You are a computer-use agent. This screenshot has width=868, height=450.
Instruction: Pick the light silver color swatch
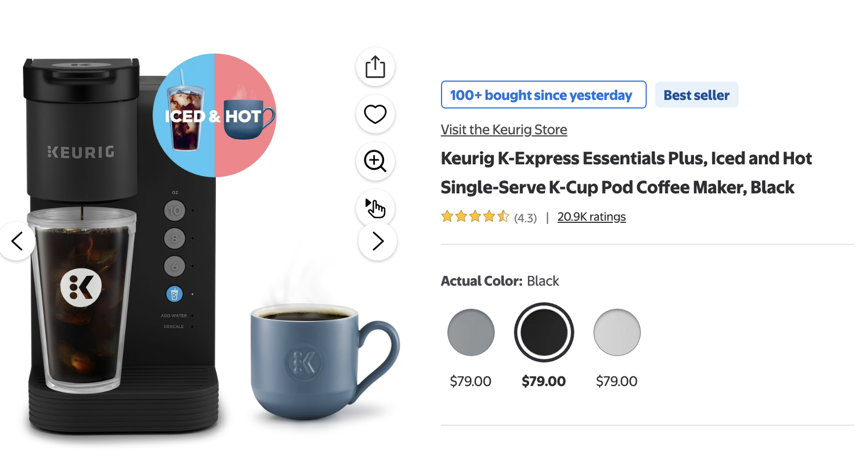coord(617,332)
